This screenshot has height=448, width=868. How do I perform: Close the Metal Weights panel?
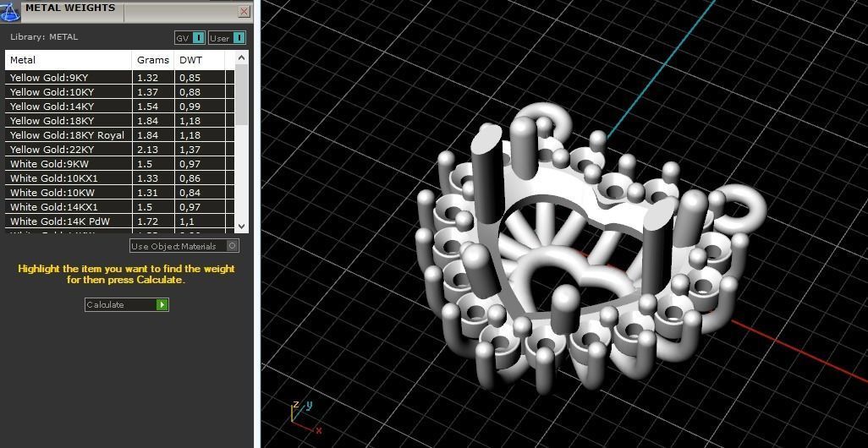(244, 11)
